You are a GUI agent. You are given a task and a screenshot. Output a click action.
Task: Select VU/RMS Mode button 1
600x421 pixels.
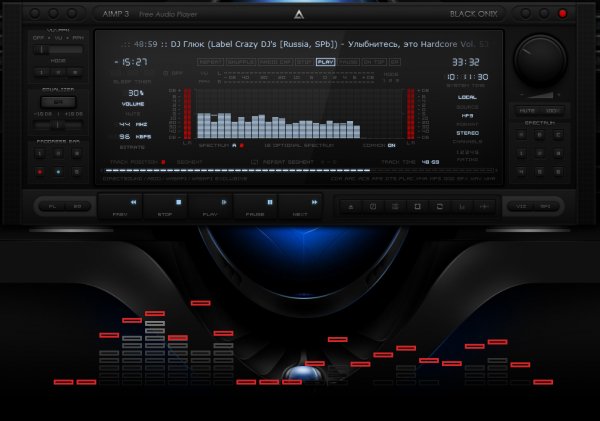click(41, 72)
